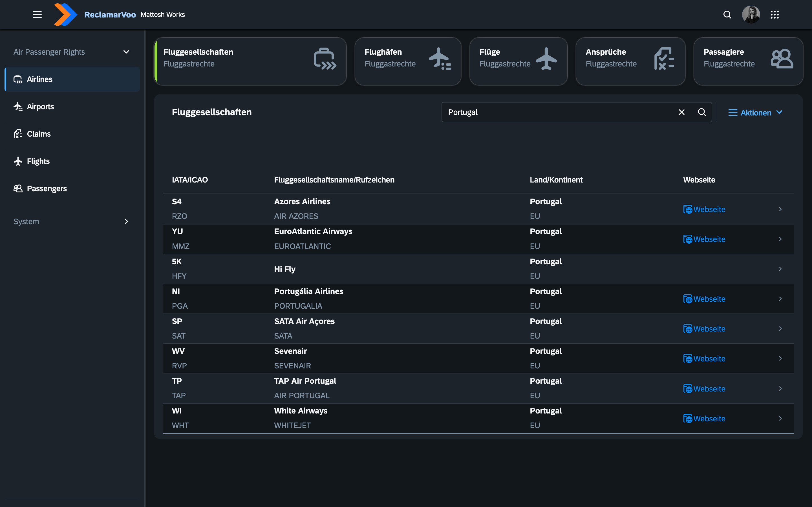Open the search tool in top bar

coord(727,14)
